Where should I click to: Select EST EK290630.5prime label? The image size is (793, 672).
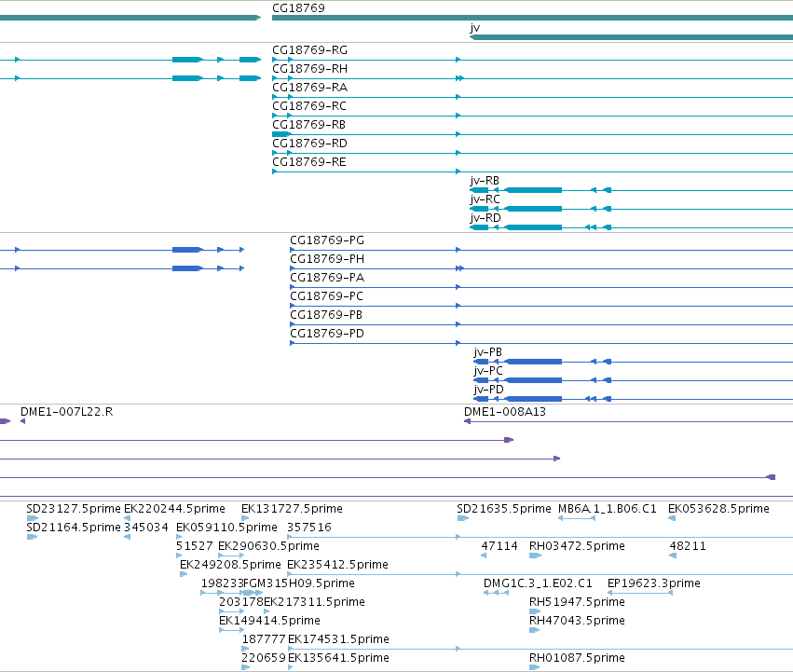(268, 546)
